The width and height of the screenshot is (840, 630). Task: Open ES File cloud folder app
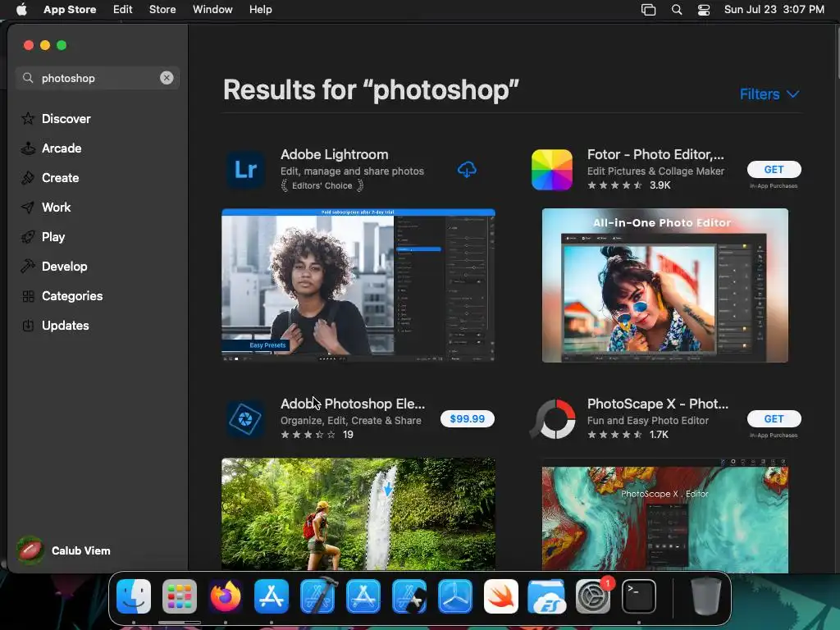click(x=546, y=596)
